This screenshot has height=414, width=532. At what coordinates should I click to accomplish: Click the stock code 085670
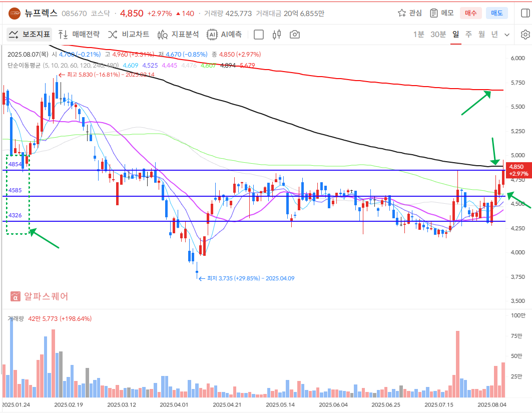click(x=74, y=13)
